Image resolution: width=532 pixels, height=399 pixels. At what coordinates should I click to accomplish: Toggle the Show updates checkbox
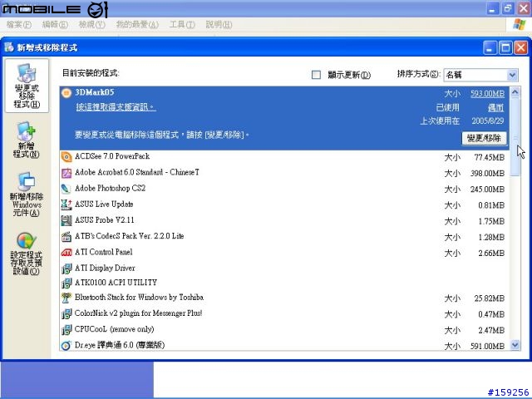point(316,75)
